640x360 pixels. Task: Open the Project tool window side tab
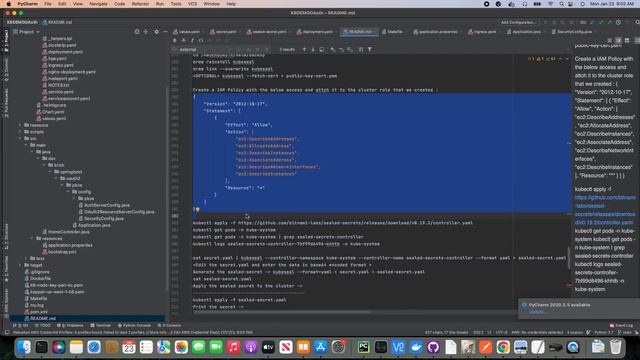tap(6, 40)
